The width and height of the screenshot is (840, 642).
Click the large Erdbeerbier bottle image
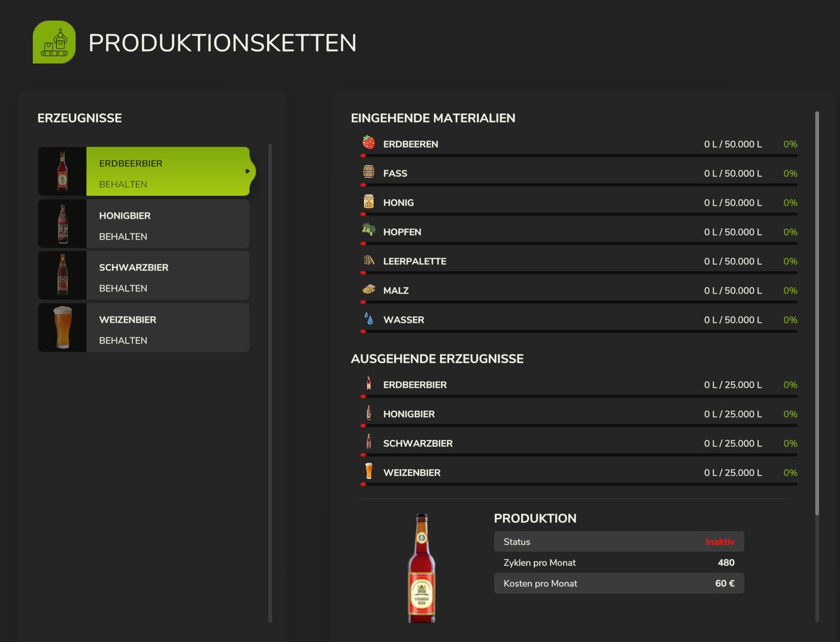tap(422, 568)
